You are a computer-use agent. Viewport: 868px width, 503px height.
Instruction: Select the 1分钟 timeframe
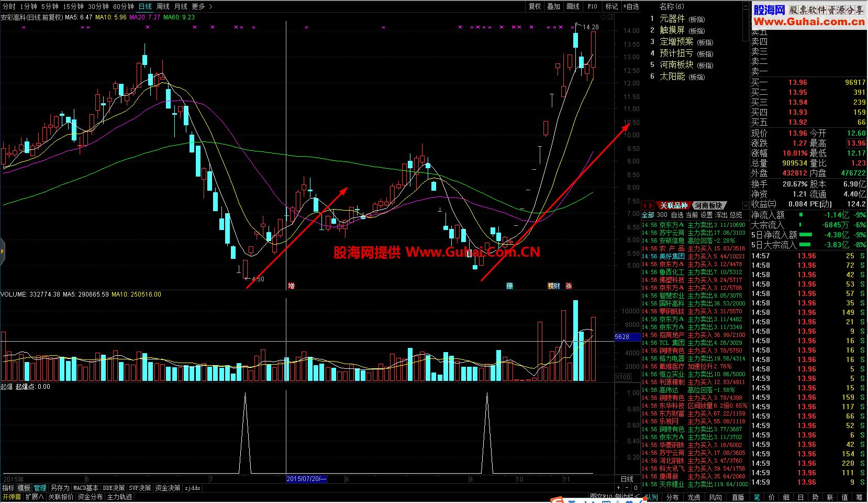click(29, 6)
